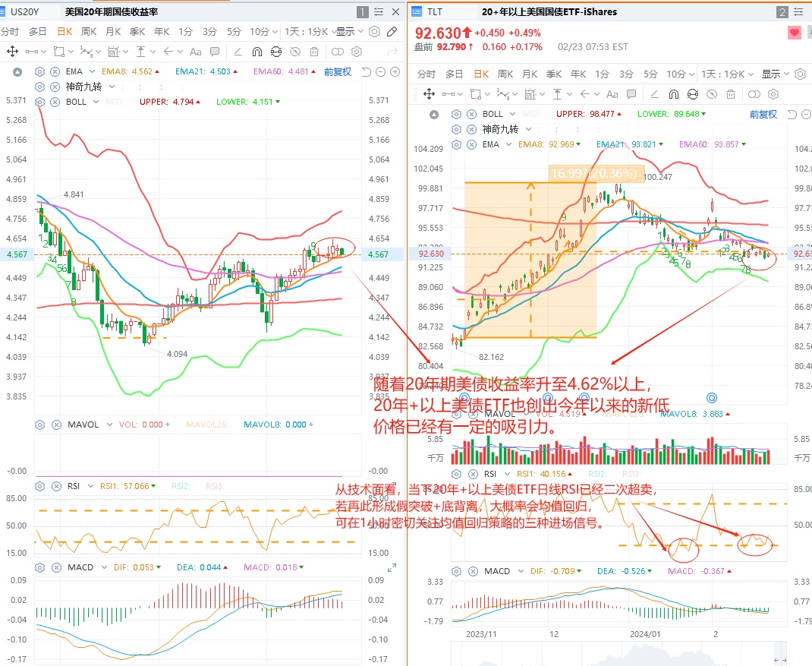Open the 显示 dropdown in TLT panel

(775, 74)
